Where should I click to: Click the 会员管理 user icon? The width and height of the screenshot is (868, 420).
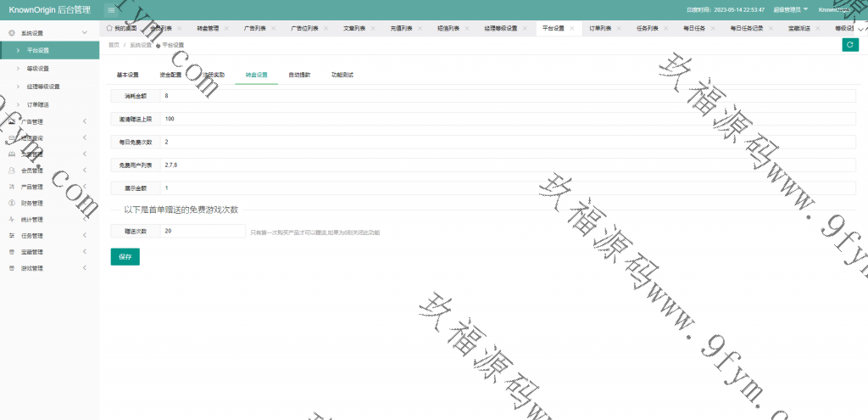[12, 171]
